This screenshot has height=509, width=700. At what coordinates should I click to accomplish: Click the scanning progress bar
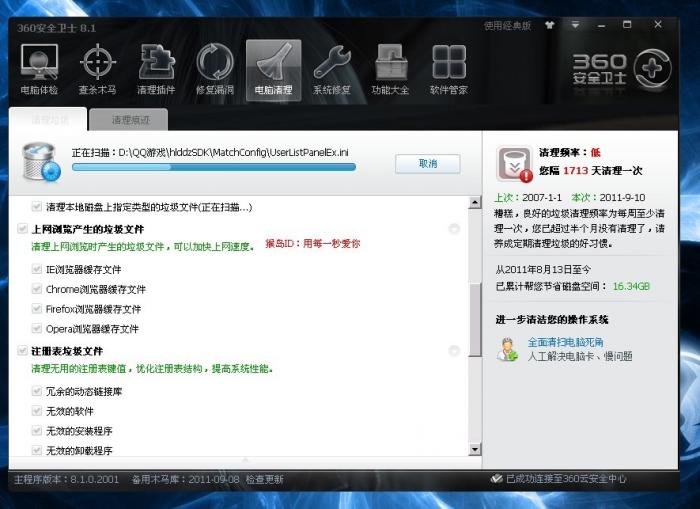pos(214,167)
